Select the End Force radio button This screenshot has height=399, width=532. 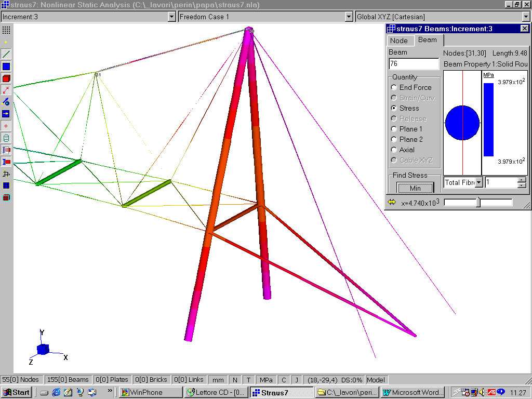pos(394,88)
